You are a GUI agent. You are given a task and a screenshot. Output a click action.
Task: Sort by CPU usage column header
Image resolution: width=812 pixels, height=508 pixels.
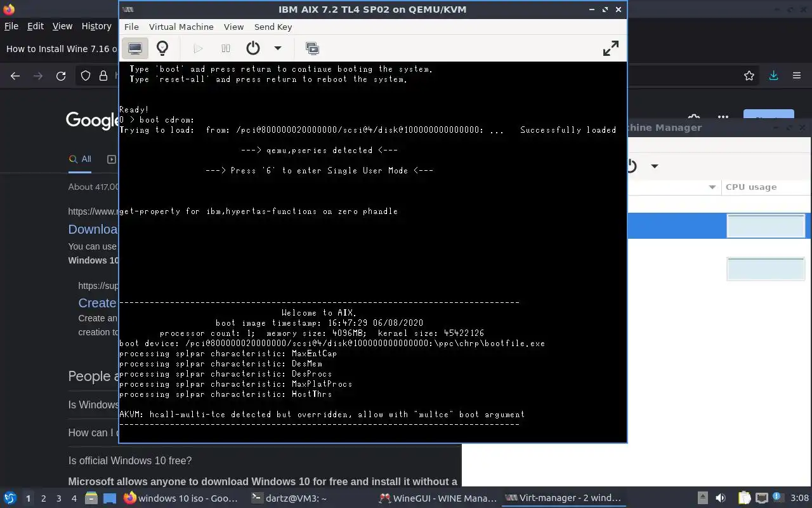pos(751,187)
